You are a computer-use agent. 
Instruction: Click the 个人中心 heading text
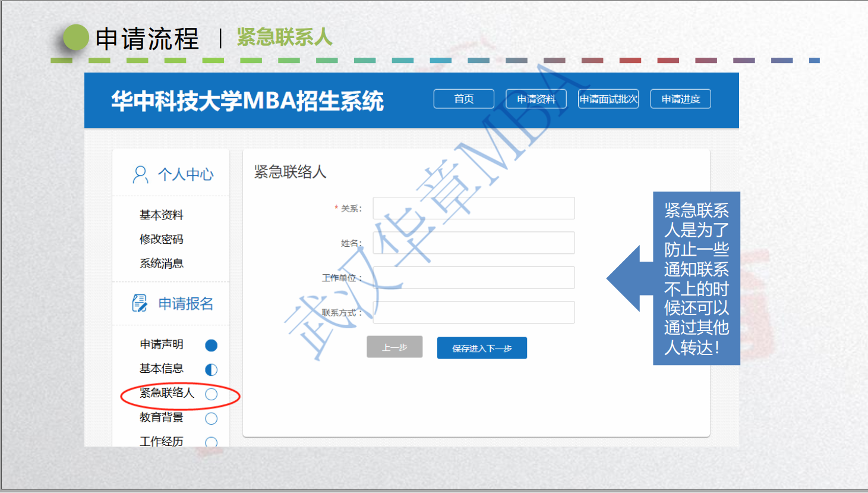click(185, 174)
